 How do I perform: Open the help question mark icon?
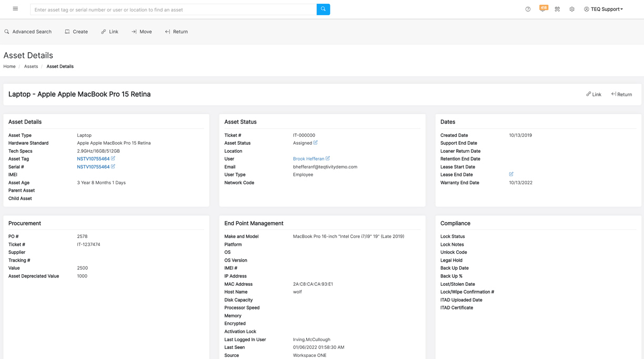coord(528,9)
